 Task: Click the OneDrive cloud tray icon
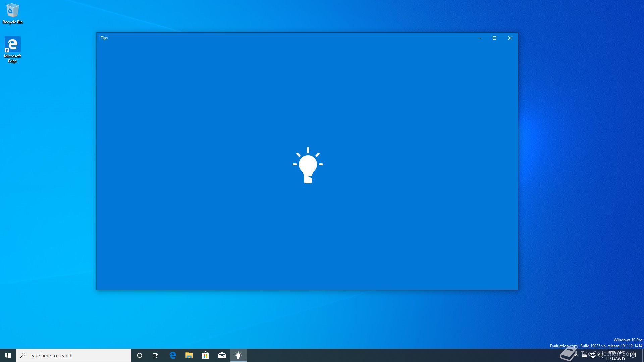585,355
